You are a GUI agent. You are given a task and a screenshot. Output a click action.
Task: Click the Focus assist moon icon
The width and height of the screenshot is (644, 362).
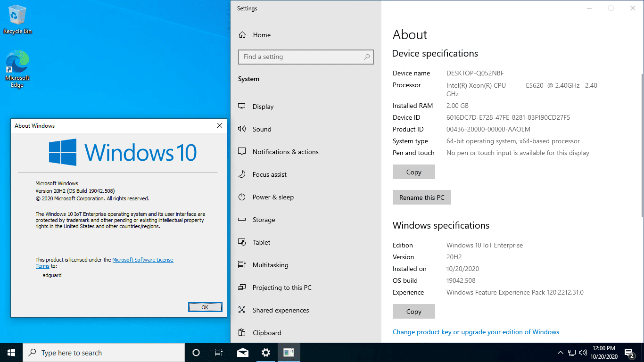tap(242, 174)
